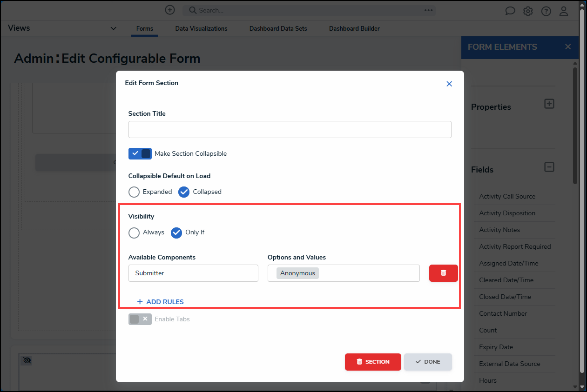Switch to Forms tab
The image size is (587, 392).
[x=145, y=28]
